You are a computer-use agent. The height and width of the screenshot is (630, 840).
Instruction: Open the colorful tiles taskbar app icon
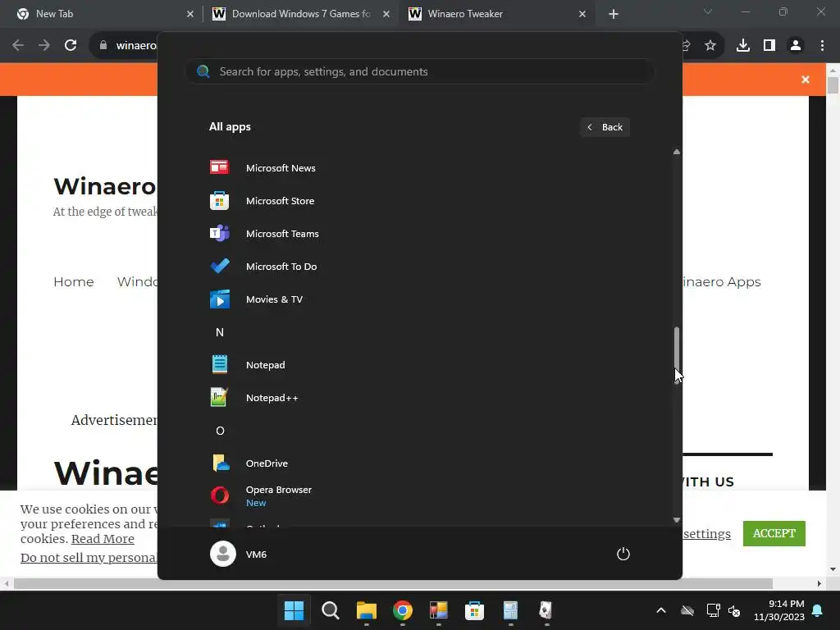point(438,610)
